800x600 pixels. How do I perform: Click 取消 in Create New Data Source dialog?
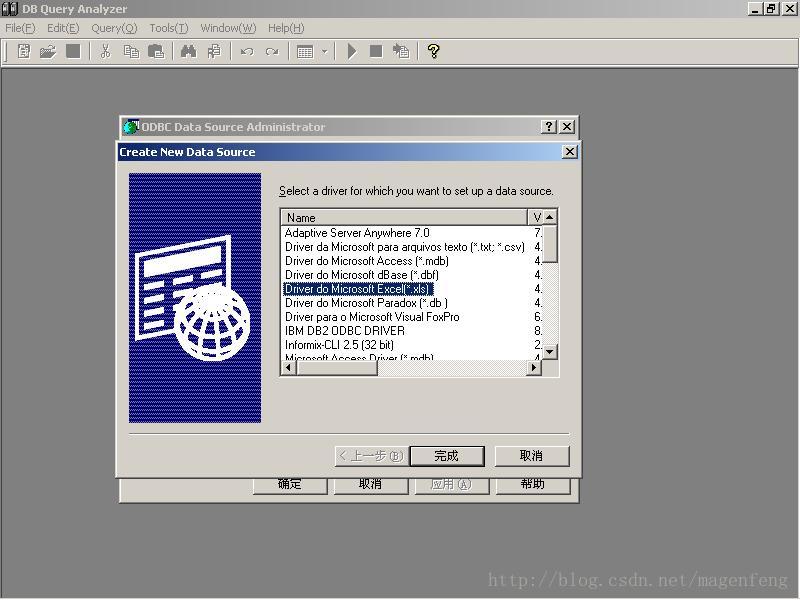coord(532,456)
